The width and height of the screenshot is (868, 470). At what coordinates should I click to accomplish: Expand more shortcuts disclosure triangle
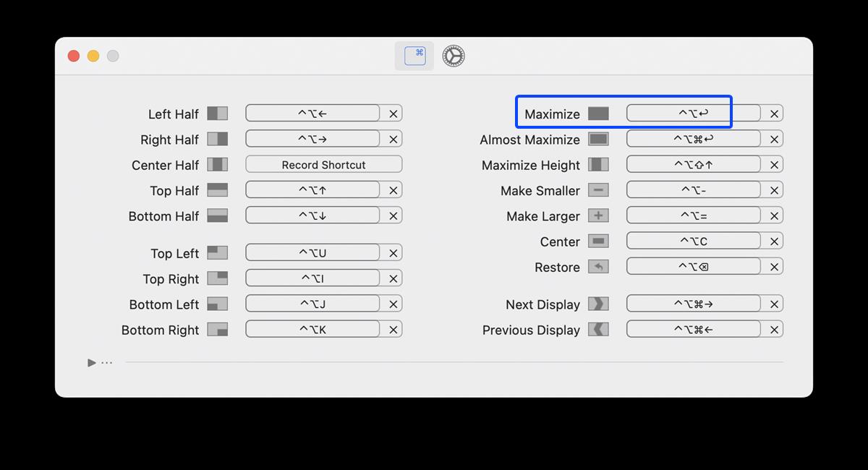(92, 362)
